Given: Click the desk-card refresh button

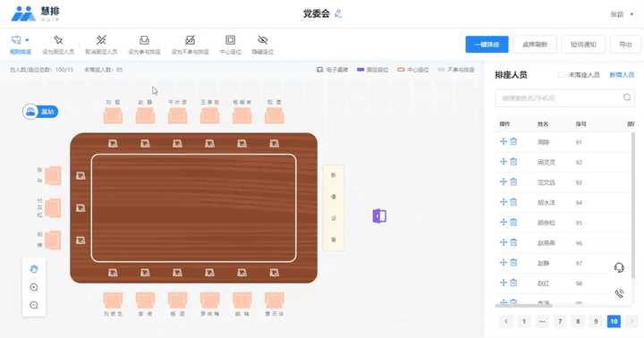Looking at the screenshot, I should pos(535,45).
